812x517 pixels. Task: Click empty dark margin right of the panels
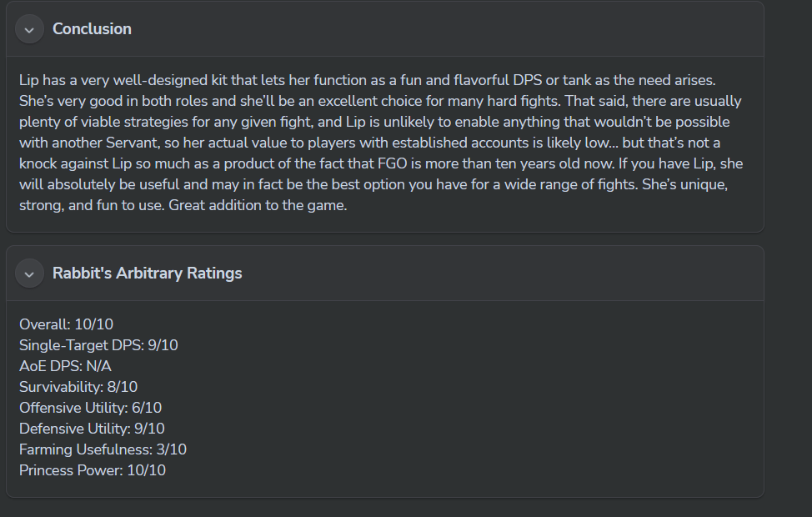click(788, 250)
